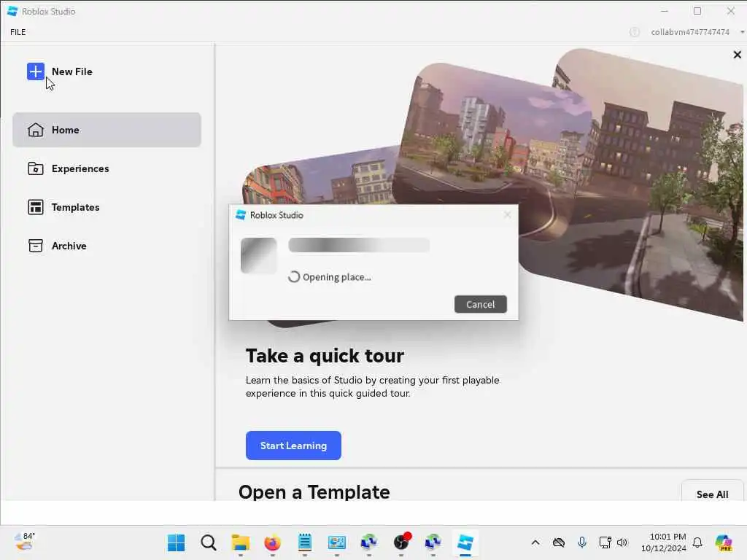Click the Archive box icon

click(36, 246)
